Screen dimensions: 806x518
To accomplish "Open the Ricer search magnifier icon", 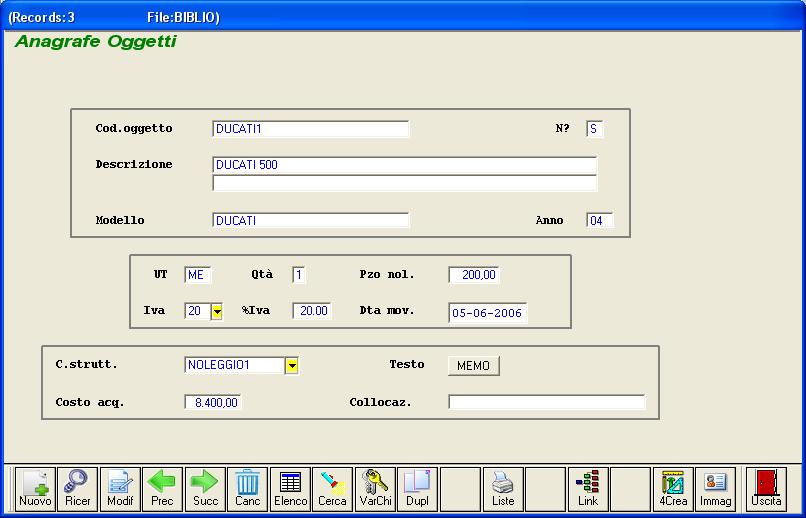I will click(x=77, y=489).
